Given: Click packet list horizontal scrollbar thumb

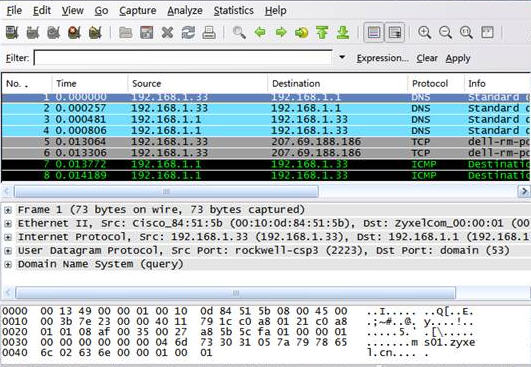Looking at the screenshot, I should [166, 192].
